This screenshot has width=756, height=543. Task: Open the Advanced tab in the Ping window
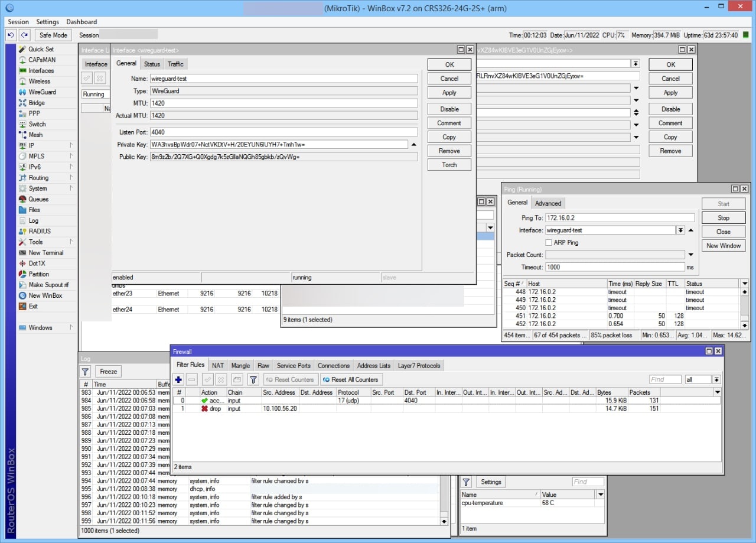coord(548,203)
